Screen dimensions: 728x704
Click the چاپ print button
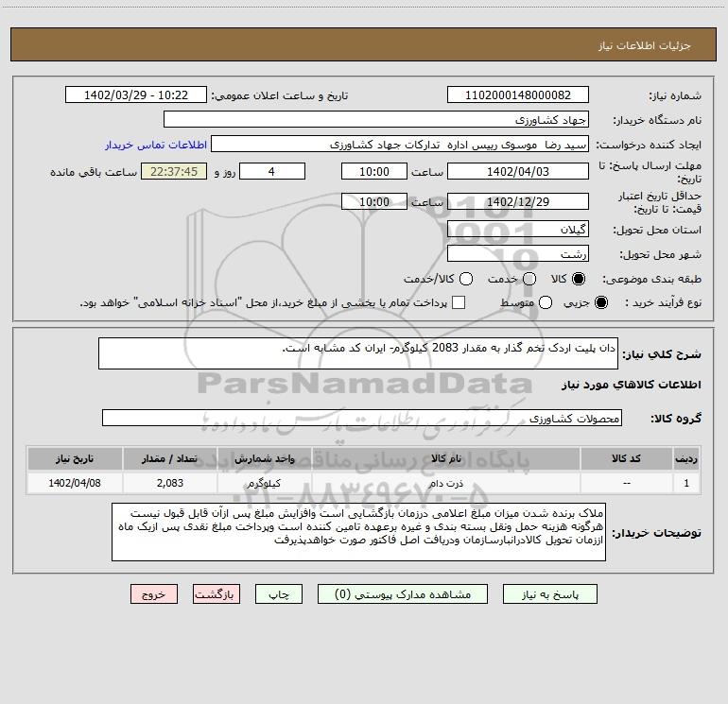coord(279,594)
